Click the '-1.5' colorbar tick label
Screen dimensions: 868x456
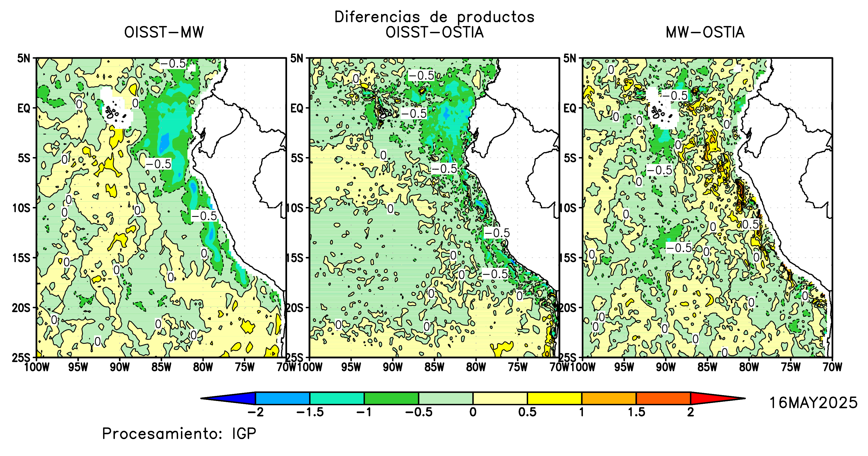[x=310, y=412]
